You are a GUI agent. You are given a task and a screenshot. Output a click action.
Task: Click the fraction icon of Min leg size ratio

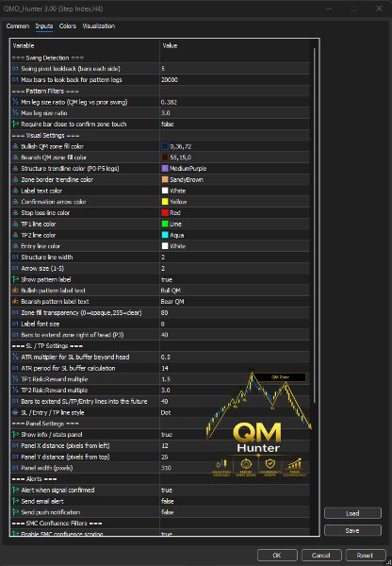coord(15,102)
